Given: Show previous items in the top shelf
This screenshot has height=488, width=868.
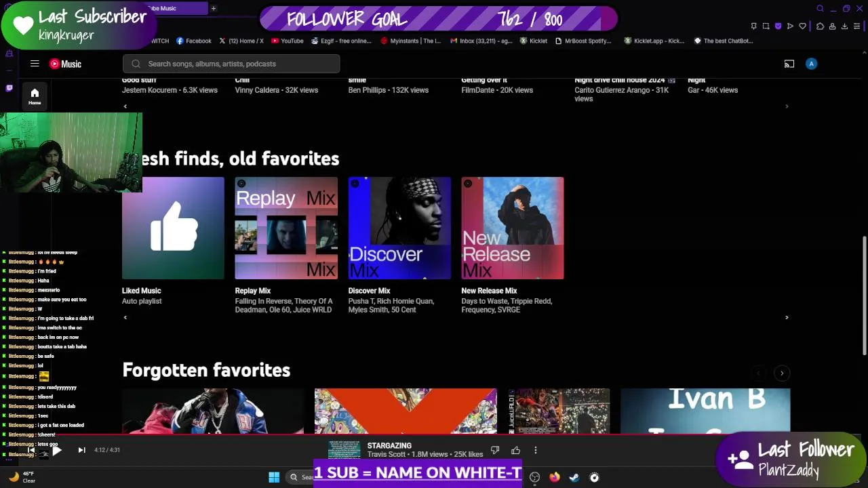Looking at the screenshot, I should (125, 106).
